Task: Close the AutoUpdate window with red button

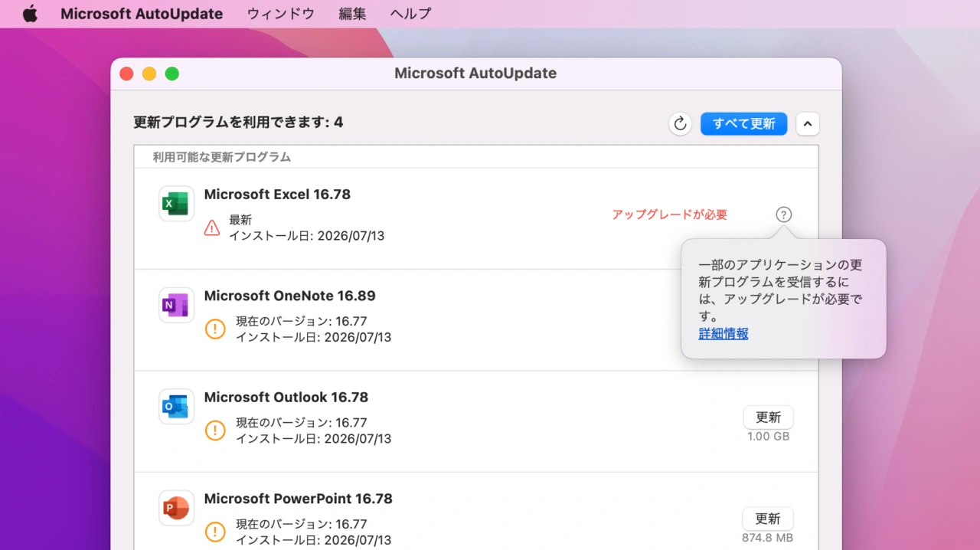Action: point(126,74)
